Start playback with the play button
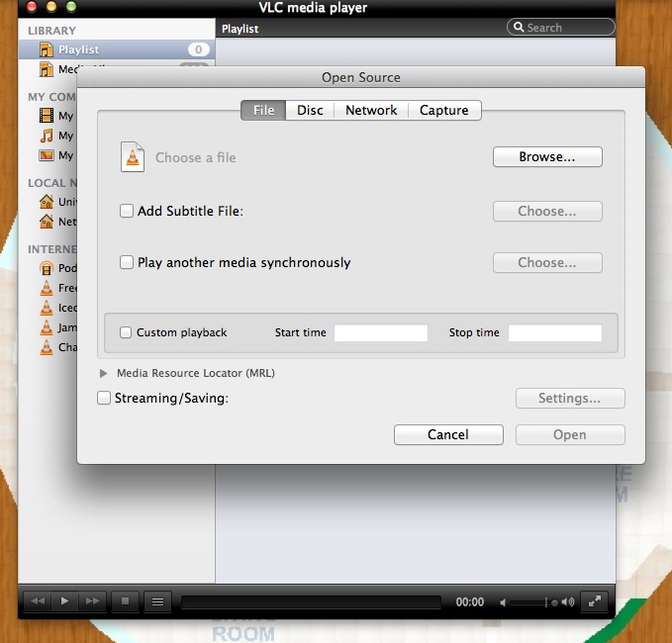Image resolution: width=672 pixels, height=643 pixels. 64,601
